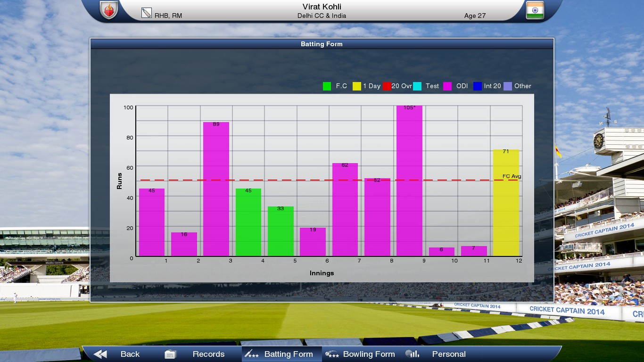
Task: Click the yellow 71 runs bar
Action: coord(506,203)
